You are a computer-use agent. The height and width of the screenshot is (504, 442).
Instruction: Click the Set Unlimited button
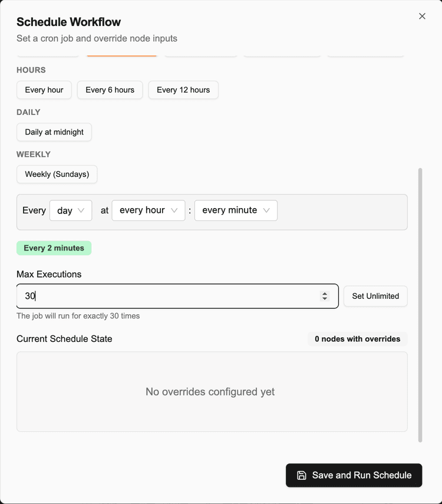[x=375, y=296]
